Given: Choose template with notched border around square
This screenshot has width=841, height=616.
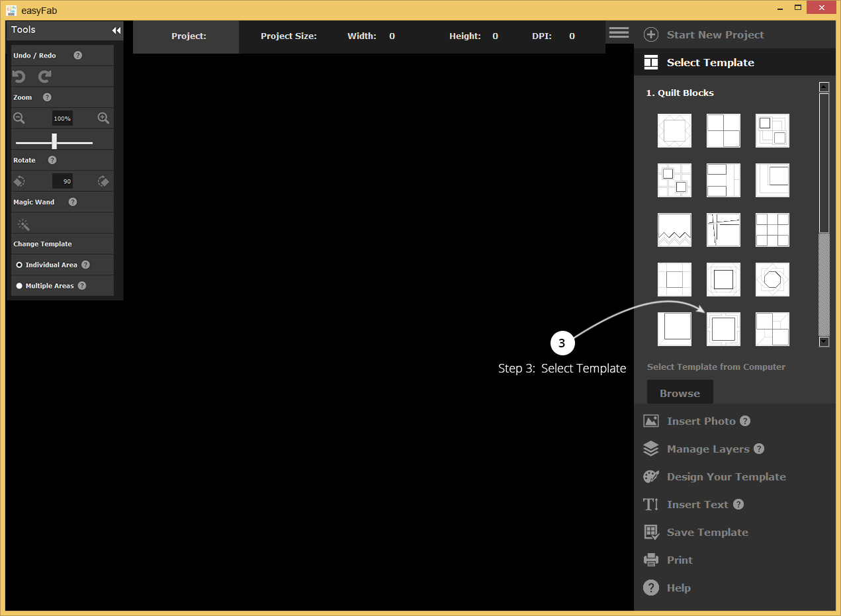Looking at the screenshot, I should click(x=723, y=329).
